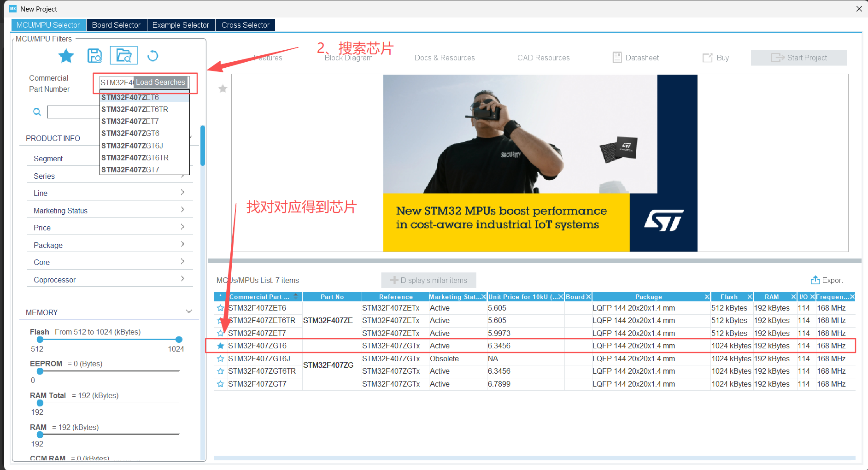Collapse the MEMORY filter group
Image resolution: width=868 pixels, height=470 pixels.
click(x=189, y=312)
